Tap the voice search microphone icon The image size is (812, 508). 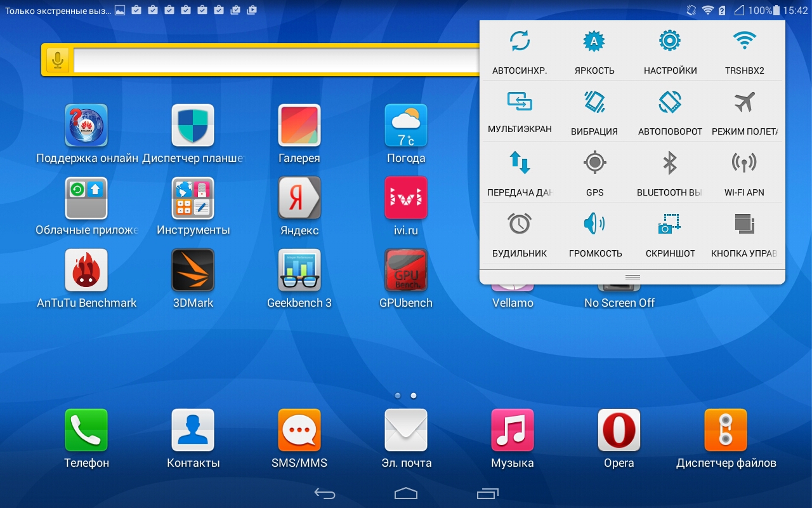[x=58, y=60]
